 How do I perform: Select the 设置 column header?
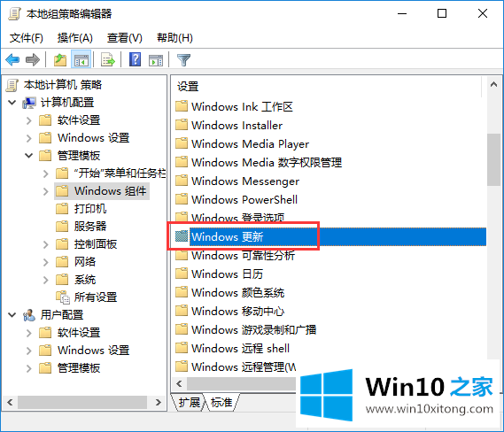coord(188,86)
